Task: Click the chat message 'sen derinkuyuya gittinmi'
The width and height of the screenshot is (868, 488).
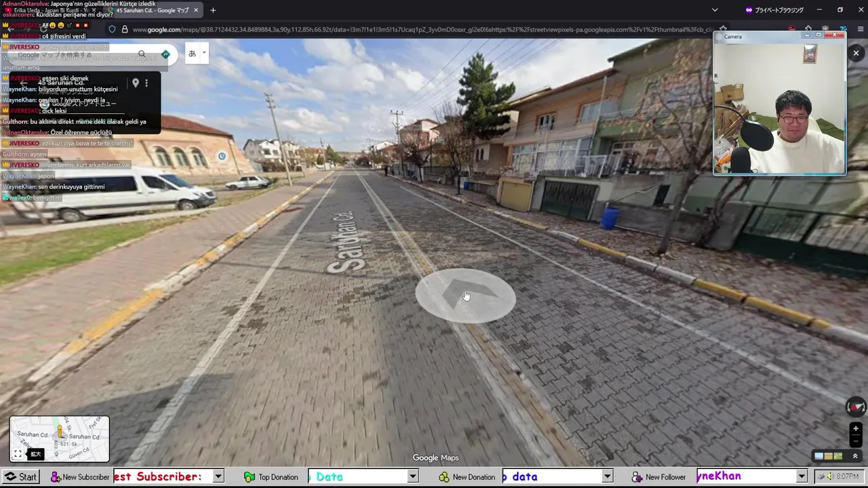Action: coord(71,187)
